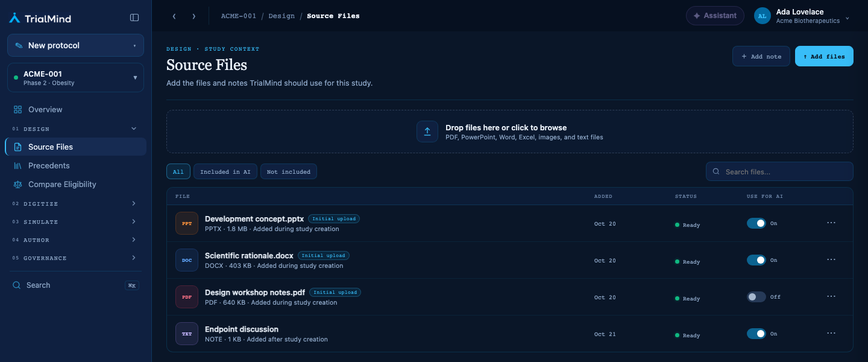Disable AI use for Development concept.pptx
Screen dimensions: 868x362
coord(756,223)
